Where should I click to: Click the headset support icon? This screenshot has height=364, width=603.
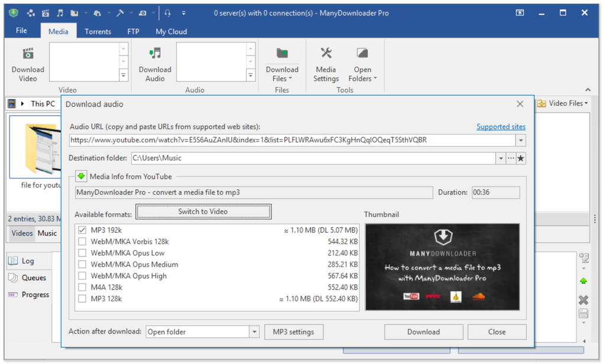(x=167, y=13)
